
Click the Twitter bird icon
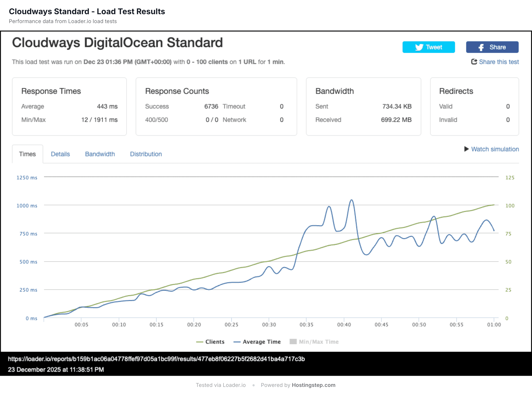[x=419, y=47]
